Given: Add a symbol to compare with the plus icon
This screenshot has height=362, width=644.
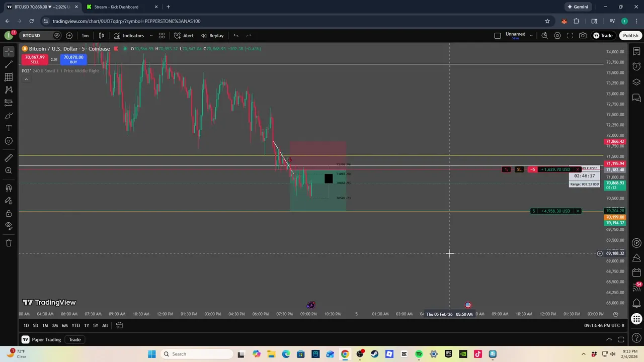Looking at the screenshot, I should point(69,36).
